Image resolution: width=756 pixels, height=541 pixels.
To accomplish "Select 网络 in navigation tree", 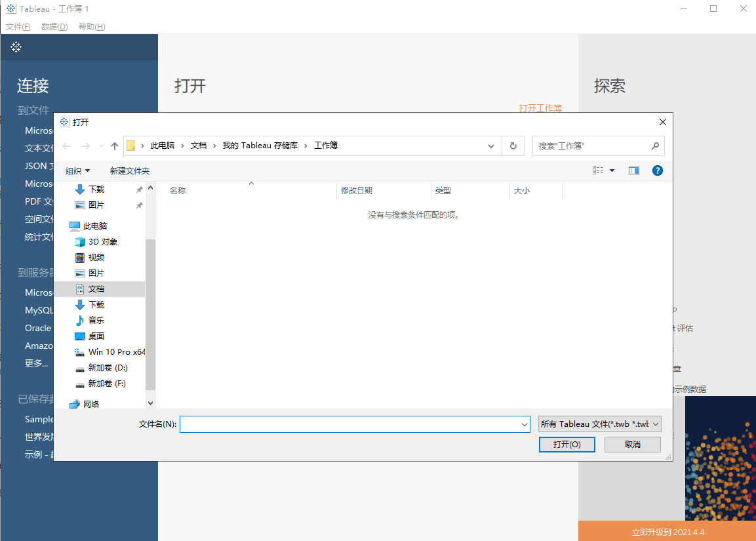I will click(x=90, y=404).
